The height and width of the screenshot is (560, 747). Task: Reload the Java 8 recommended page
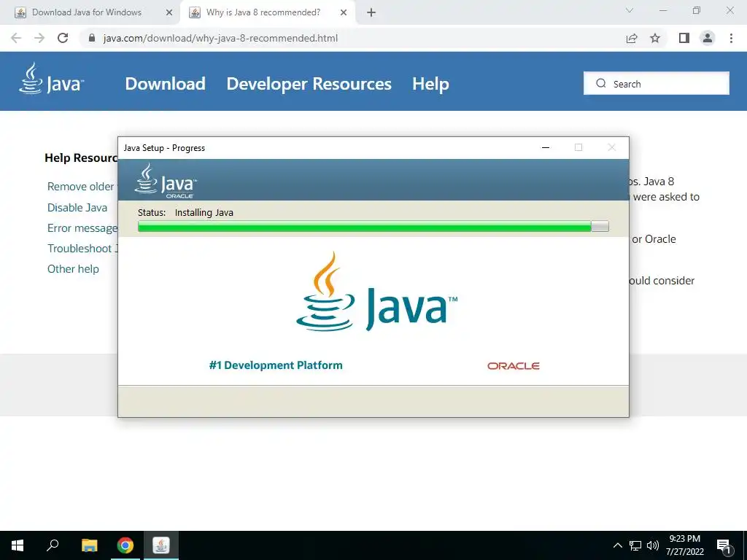pos(63,38)
